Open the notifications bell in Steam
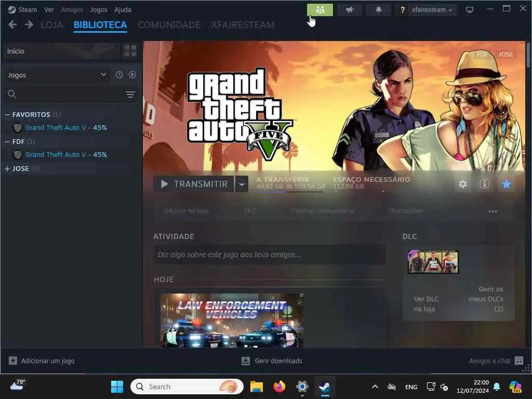 tap(379, 9)
